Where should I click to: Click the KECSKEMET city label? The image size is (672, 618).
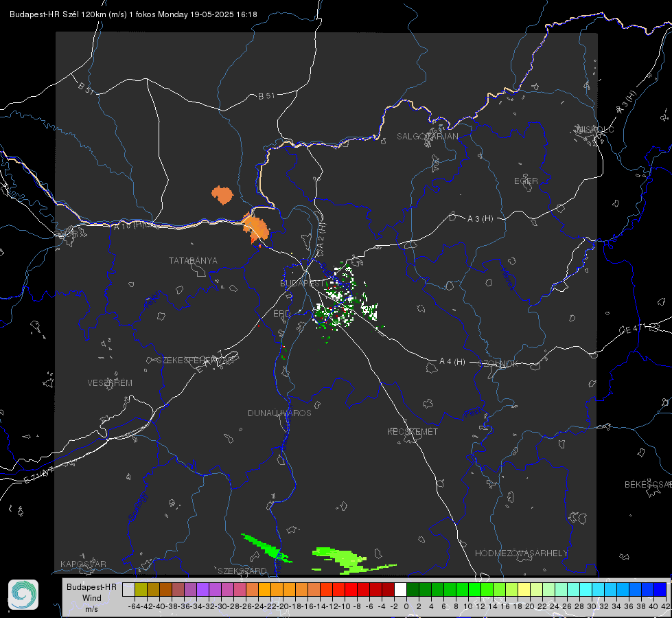pos(413,431)
